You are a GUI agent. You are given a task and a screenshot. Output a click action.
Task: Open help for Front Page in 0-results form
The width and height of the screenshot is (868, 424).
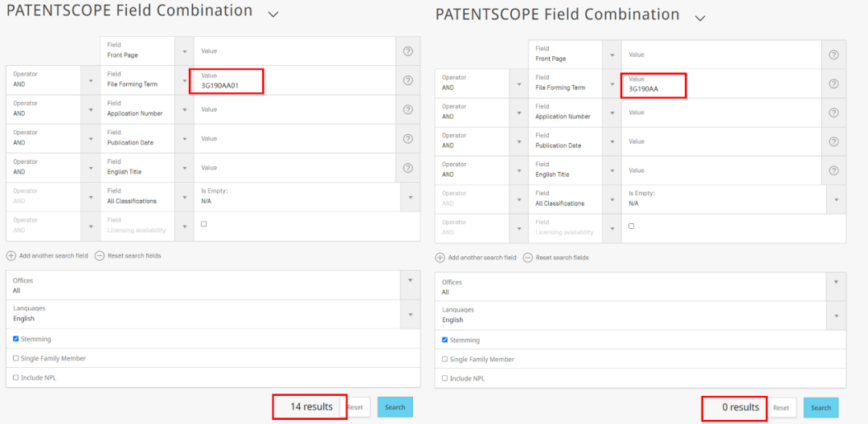coord(833,55)
